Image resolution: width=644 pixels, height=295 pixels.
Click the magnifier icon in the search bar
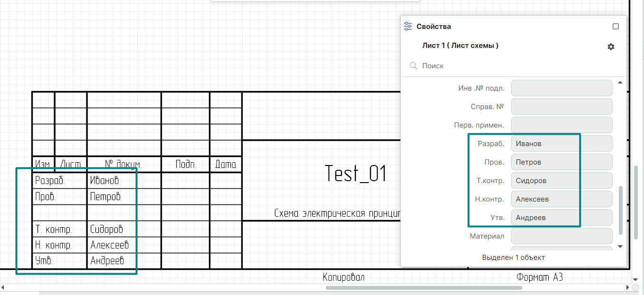[413, 66]
